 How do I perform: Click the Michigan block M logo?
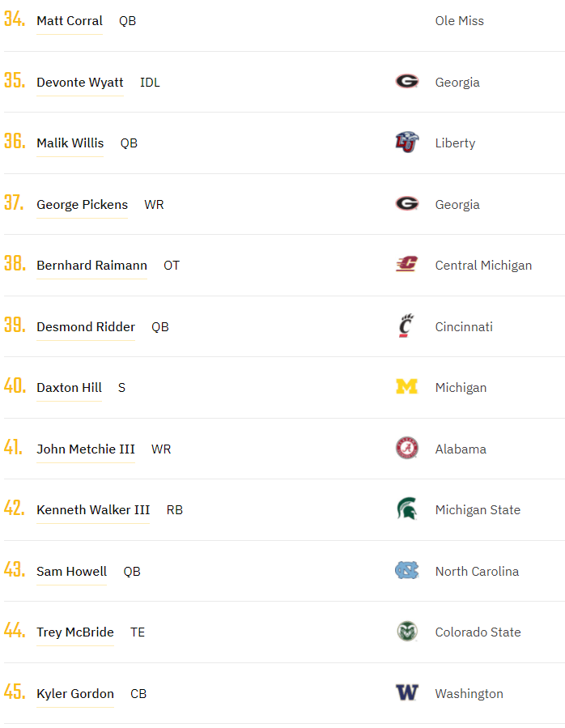tap(406, 387)
